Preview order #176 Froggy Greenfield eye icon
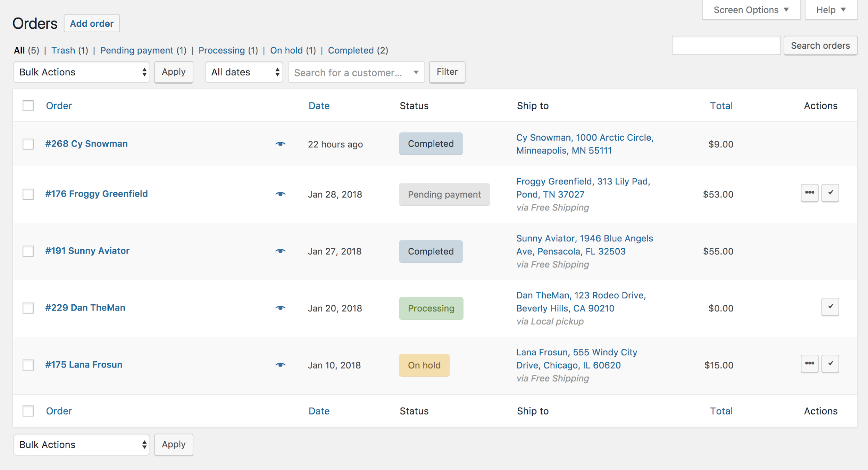This screenshot has width=868, height=470. point(280,194)
